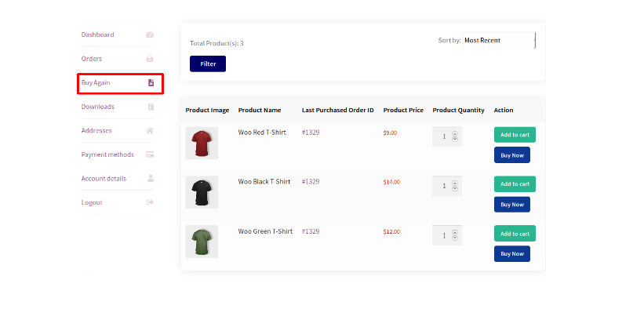644x327 pixels.
Task: Click the quantity stepper for Woo Black T-Shirt
Action: [455, 186]
